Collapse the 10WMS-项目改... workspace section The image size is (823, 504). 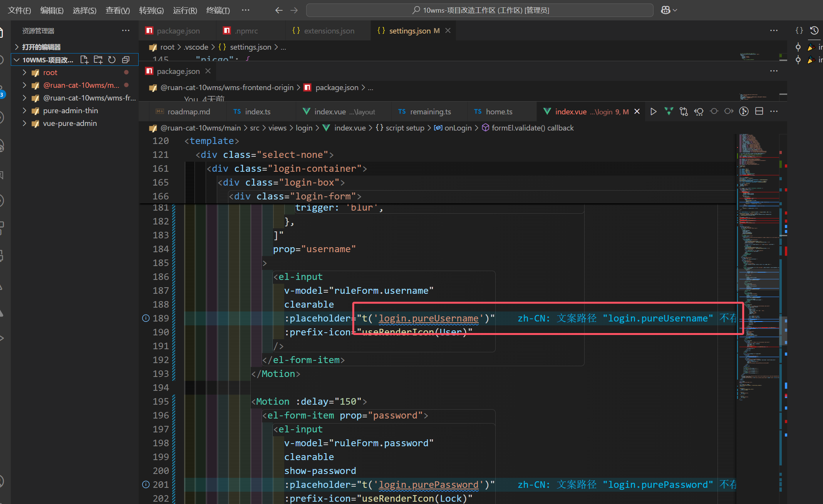(16, 60)
